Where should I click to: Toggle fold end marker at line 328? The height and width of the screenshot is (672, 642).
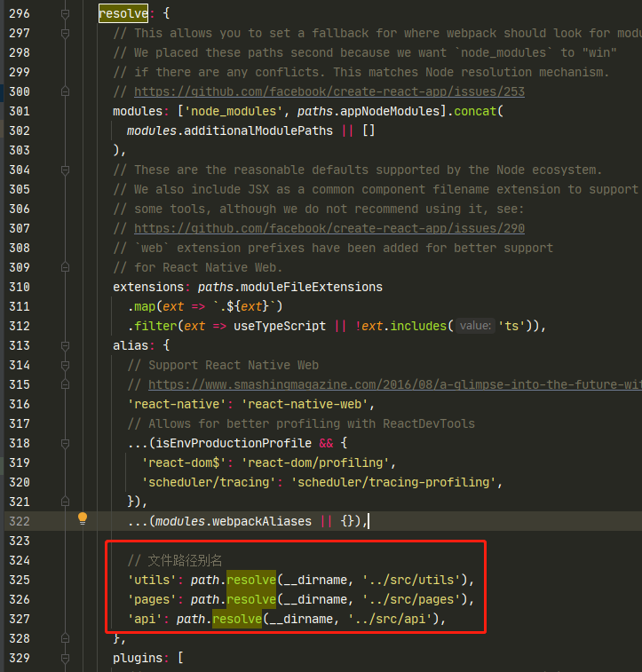[x=65, y=638]
